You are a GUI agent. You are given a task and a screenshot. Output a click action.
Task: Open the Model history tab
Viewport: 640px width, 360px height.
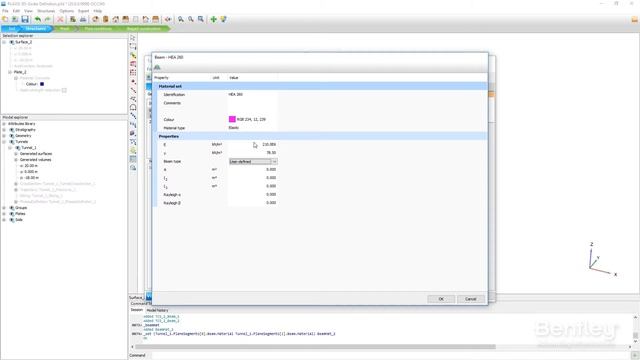click(x=157, y=310)
